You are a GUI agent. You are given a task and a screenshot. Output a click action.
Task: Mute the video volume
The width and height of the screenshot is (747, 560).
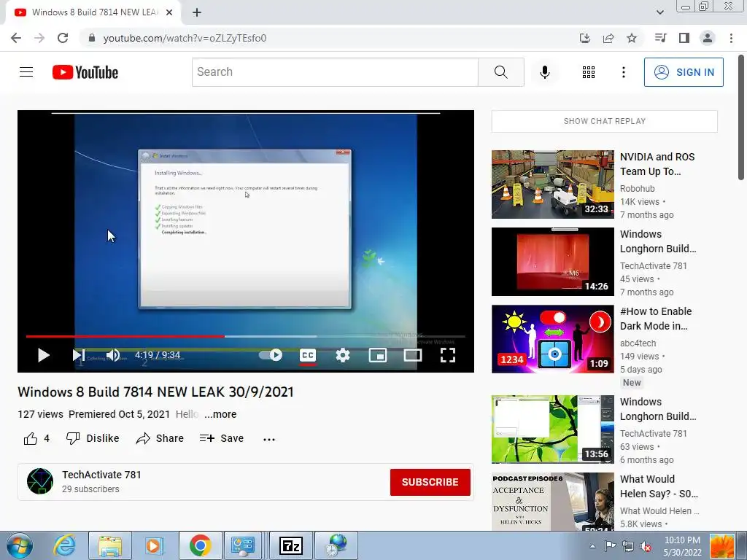pos(113,355)
